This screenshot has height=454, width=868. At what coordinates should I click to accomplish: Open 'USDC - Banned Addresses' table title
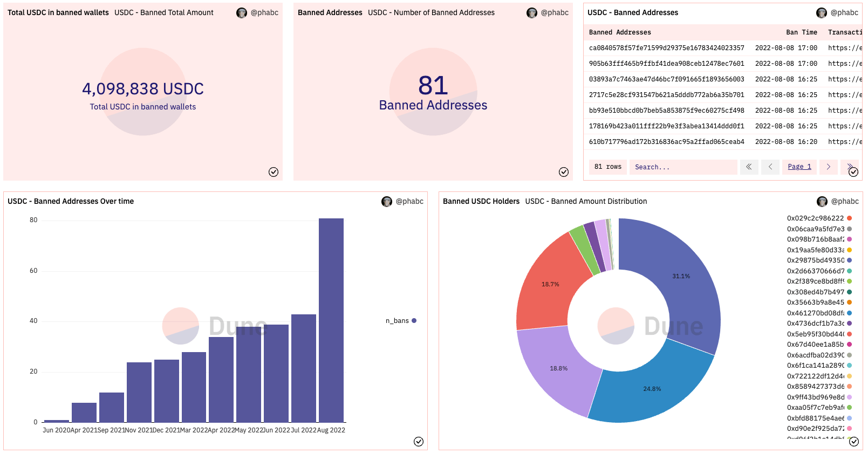(633, 12)
